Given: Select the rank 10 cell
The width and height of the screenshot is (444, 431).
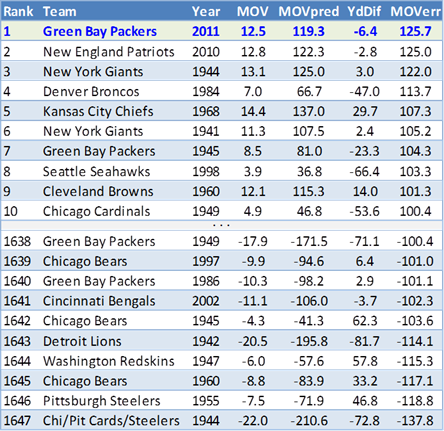Looking at the screenshot, I should [10, 211].
